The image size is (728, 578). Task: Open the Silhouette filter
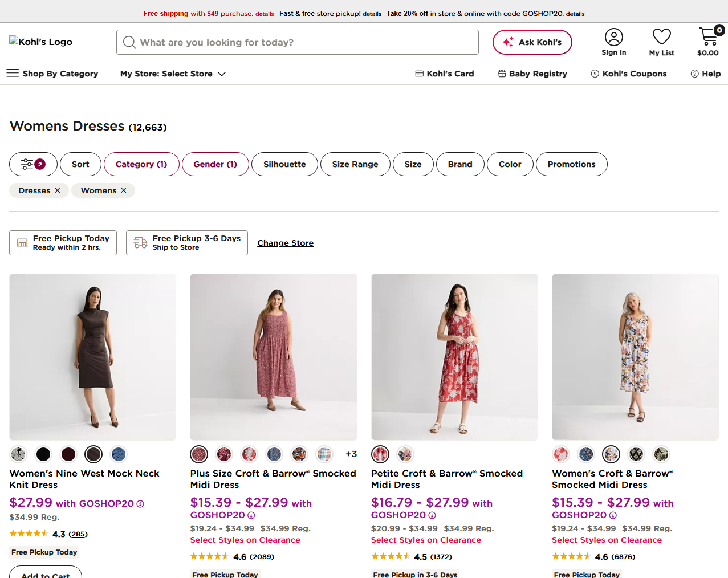284,164
